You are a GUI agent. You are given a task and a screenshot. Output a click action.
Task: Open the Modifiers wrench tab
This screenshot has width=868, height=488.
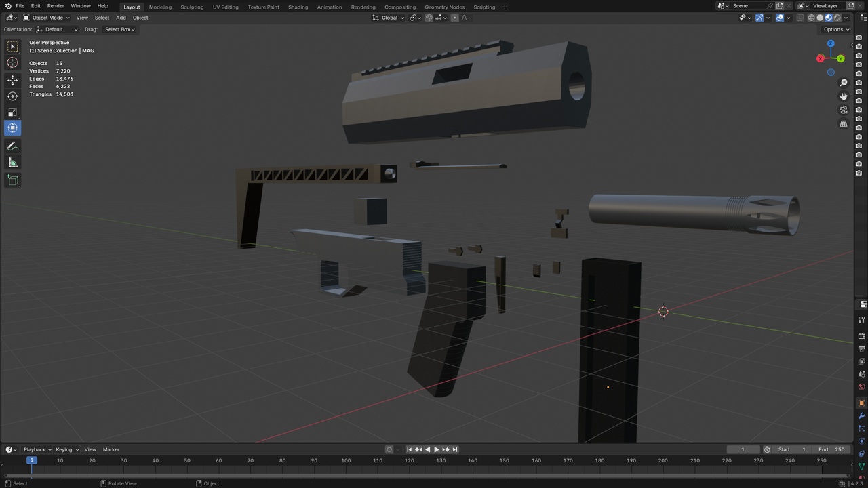point(862,416)
